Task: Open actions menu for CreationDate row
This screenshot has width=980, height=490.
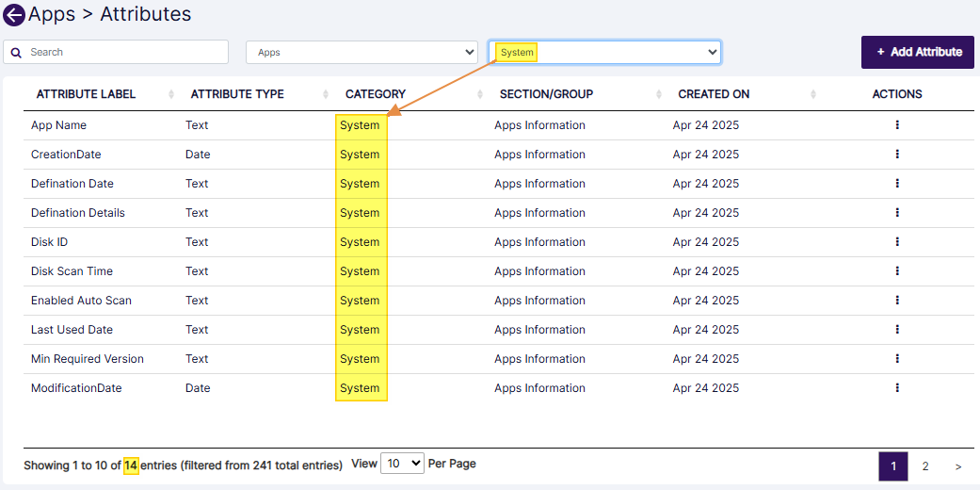Action: (897, 154)
